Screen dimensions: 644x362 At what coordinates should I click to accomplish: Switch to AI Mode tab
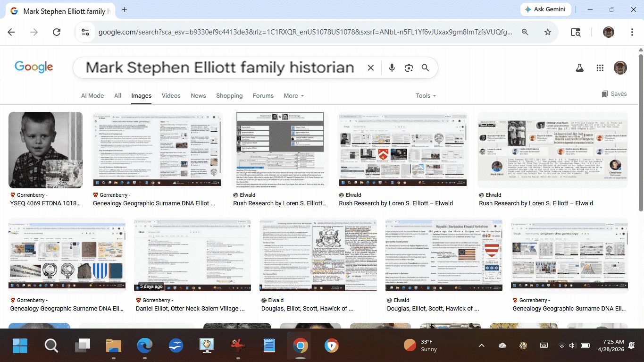coord(92,95)
